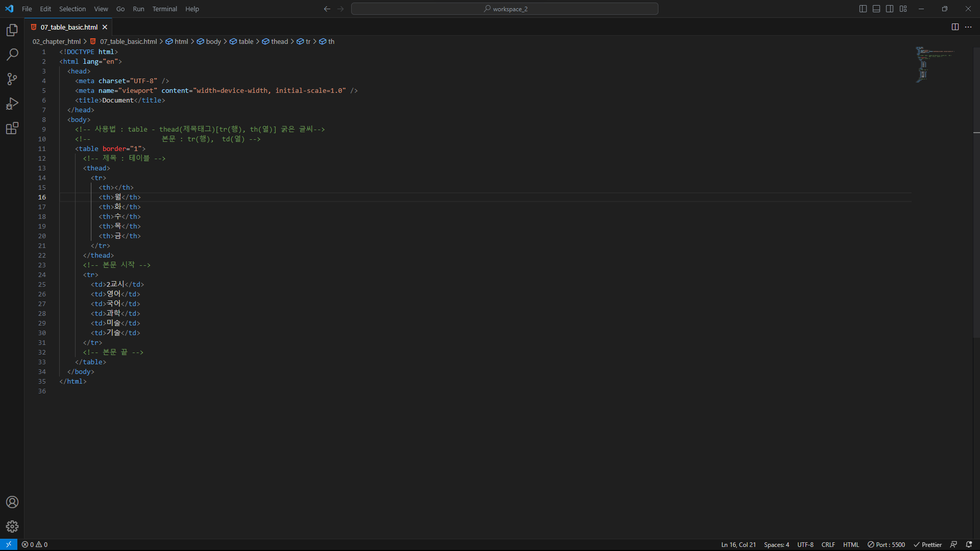Open the Terminal menu
This screenshot has height=551, width=980.
point(164,9)
